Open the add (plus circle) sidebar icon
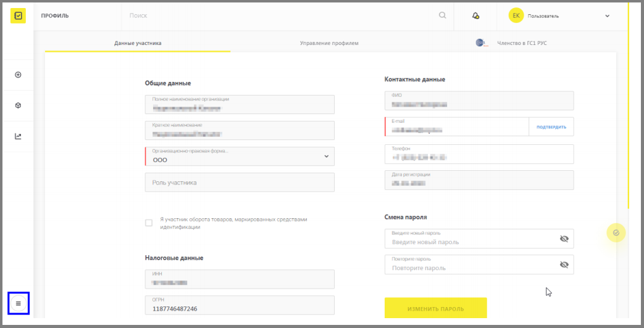 (x=18, y=75)
